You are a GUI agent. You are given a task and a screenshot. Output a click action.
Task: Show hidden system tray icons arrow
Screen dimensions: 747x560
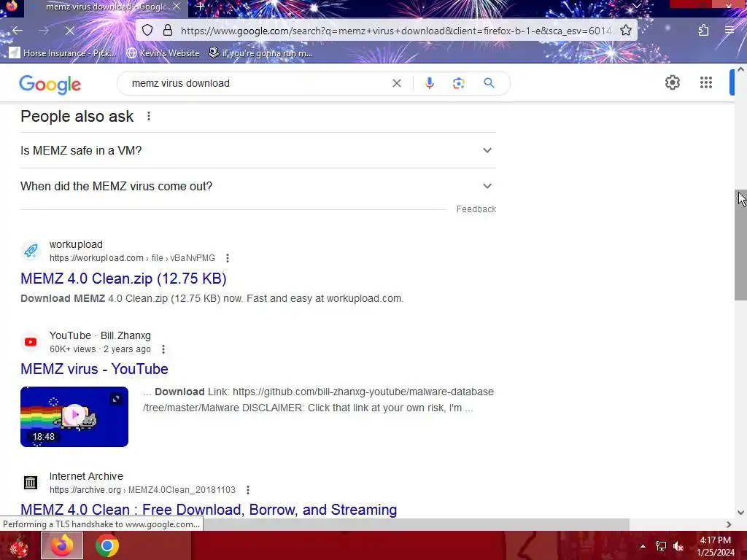[x=643, y=546]
